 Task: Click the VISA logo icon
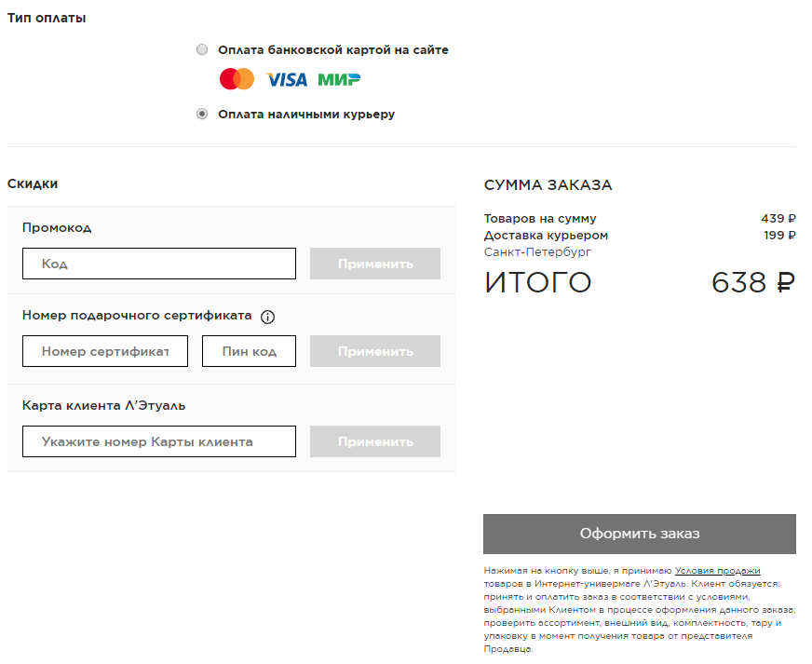(286, 80)
